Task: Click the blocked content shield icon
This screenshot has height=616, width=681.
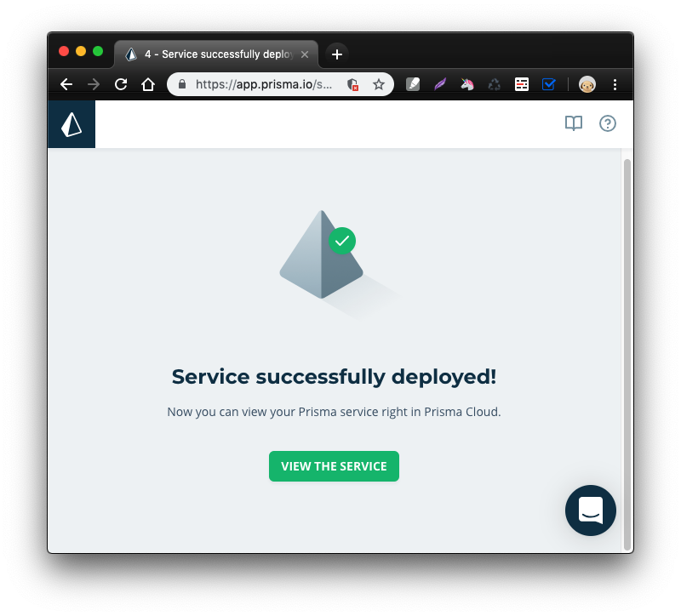Action: (x=352, y=84)
